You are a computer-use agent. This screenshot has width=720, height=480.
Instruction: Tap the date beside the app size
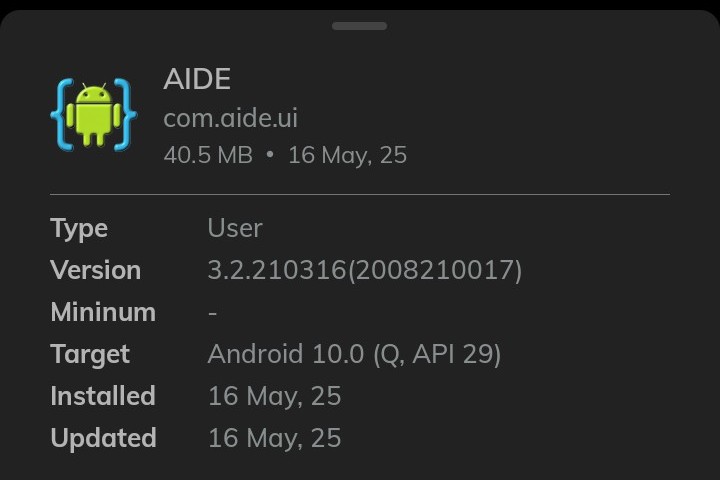(347, 155)
